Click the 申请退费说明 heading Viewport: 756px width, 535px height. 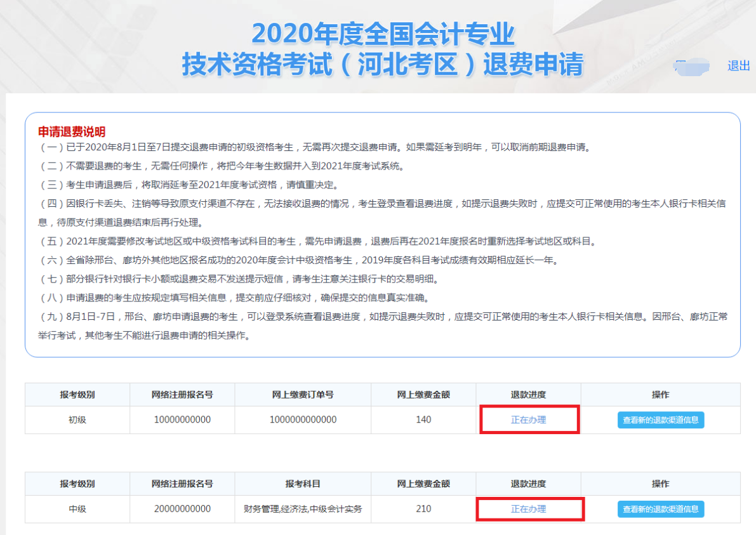[x=71, y=131]
